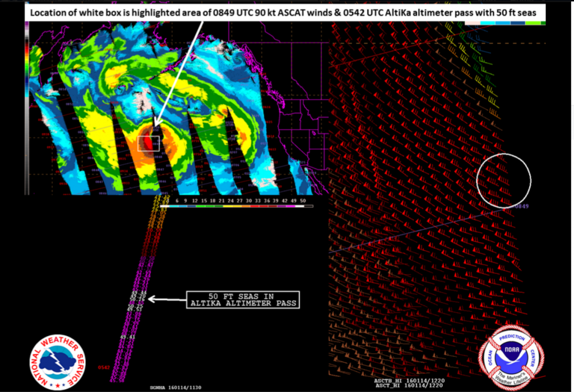Select the white box on the satellite map
This screenshot has height=392, width=574.
(x=149, y=143)
